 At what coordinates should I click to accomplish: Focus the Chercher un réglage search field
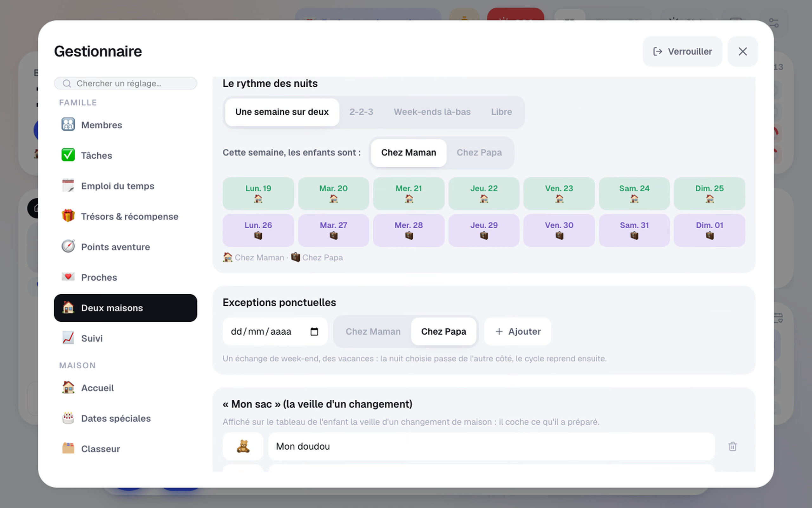[125, 83]
